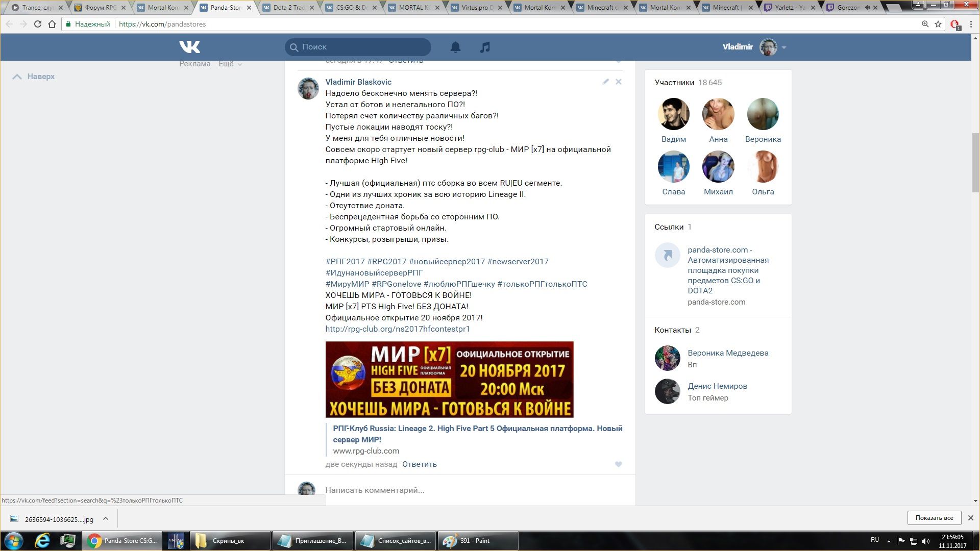This screenshot has height=551, width=980.
Task: Switch to the Virtus.pro browser tab
Action: [477, 8]
